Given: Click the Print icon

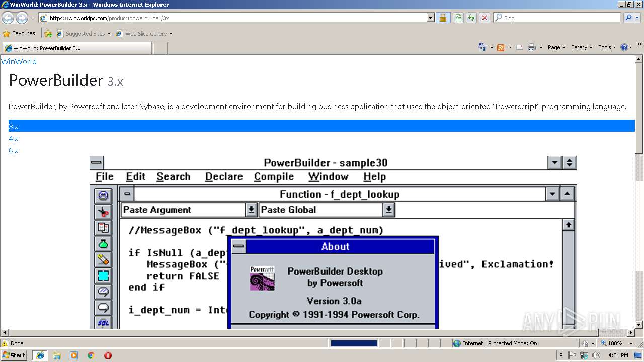Looking at the screenshot, I should pyautogui.click(x=532, y=47).
